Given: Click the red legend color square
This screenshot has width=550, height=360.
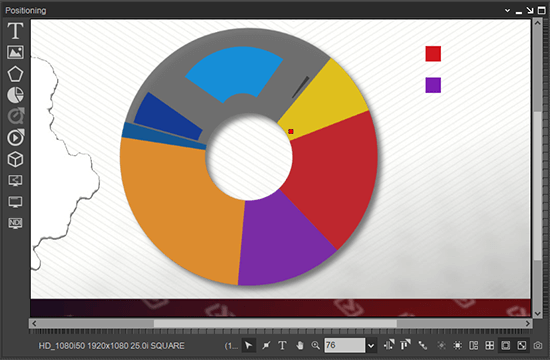Looking at the screenshot, I should (433, 54).
